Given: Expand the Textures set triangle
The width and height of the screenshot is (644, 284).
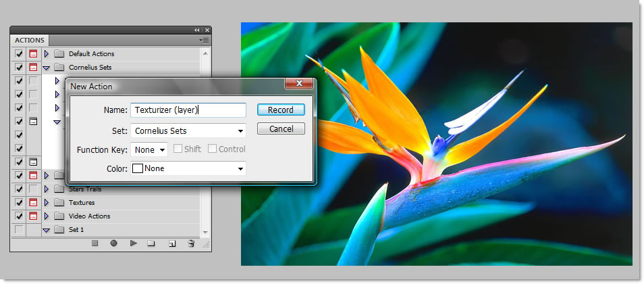Looking at the screenshot, I should click(47, 202).
